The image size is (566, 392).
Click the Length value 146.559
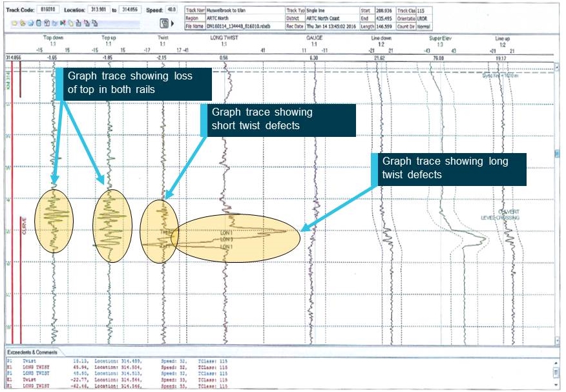click(385, 26)
